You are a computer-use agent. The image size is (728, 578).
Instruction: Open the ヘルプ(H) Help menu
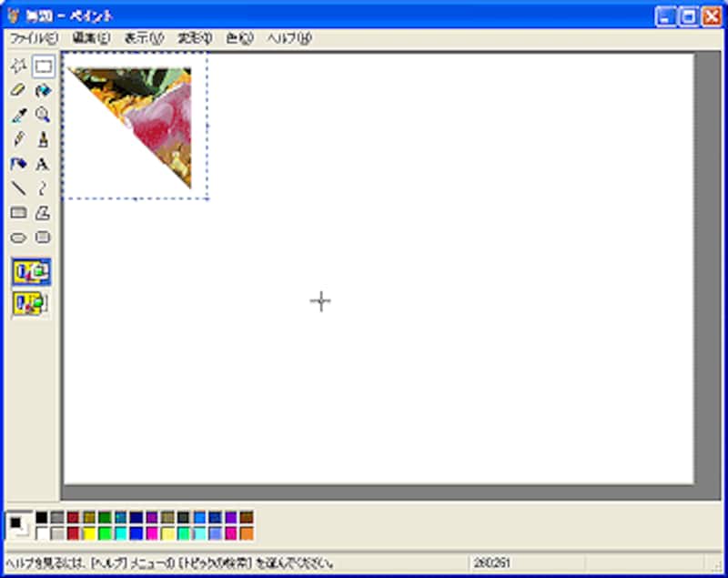coord(289,38)
